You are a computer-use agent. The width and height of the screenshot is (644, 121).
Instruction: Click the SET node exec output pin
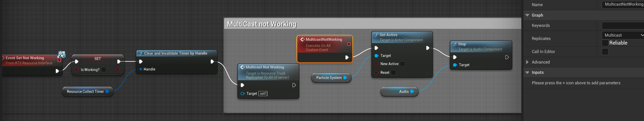pos(119,62)
